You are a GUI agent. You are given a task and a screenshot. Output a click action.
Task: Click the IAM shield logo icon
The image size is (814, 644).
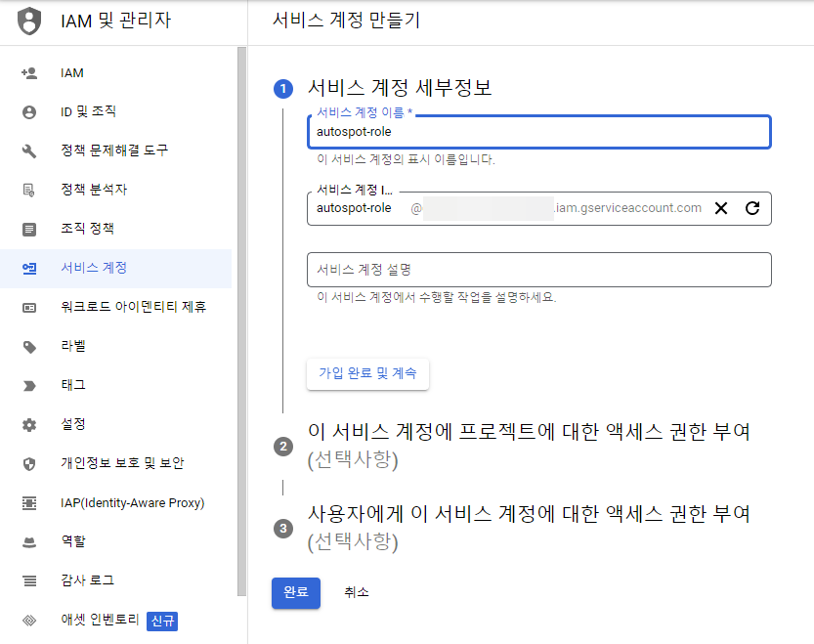(x=30, y=21)
